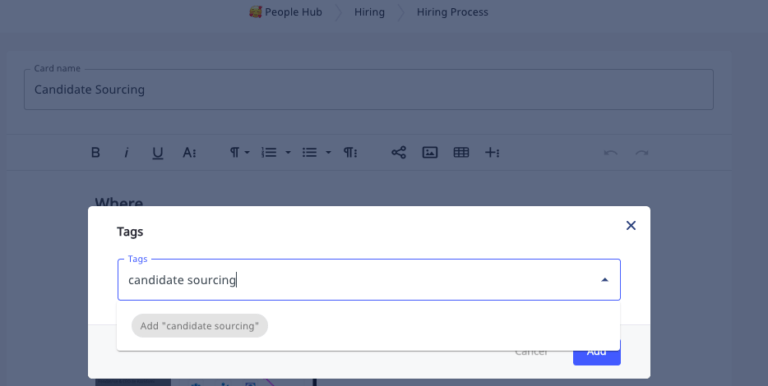Insert an unordered bullet list
Viewport: 768px width, 386px height.
point(309,152)
